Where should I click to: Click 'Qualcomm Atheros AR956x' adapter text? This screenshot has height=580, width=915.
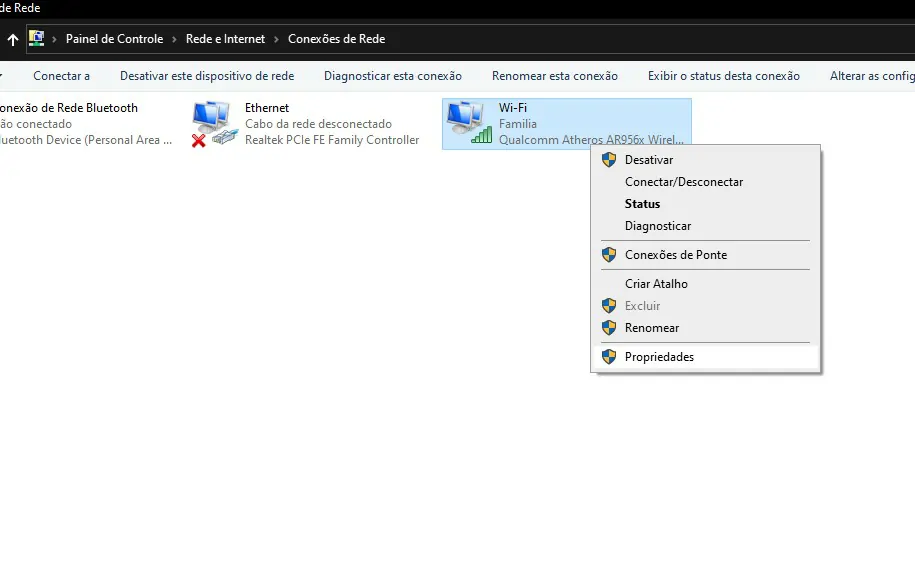coord(591,140)
